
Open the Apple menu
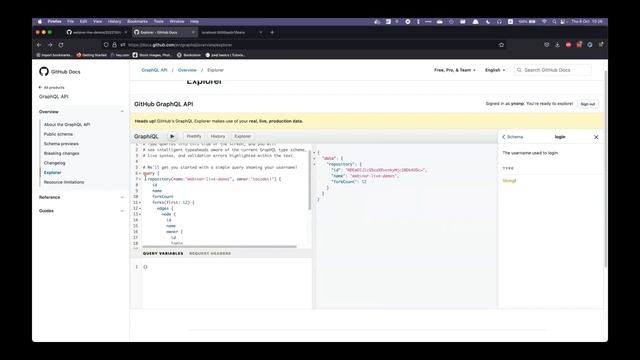[40, 22]
